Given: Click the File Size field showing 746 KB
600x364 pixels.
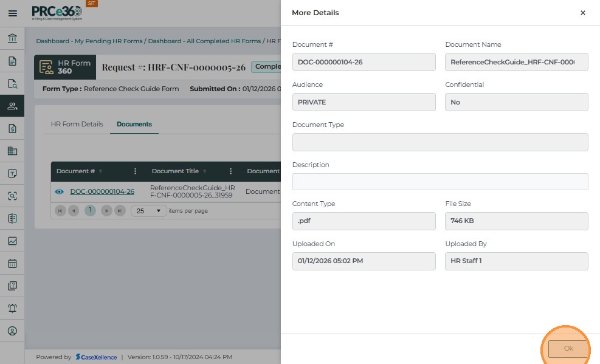Looking at the screenshot, I should pyautogui.click(x=517, y=221).
